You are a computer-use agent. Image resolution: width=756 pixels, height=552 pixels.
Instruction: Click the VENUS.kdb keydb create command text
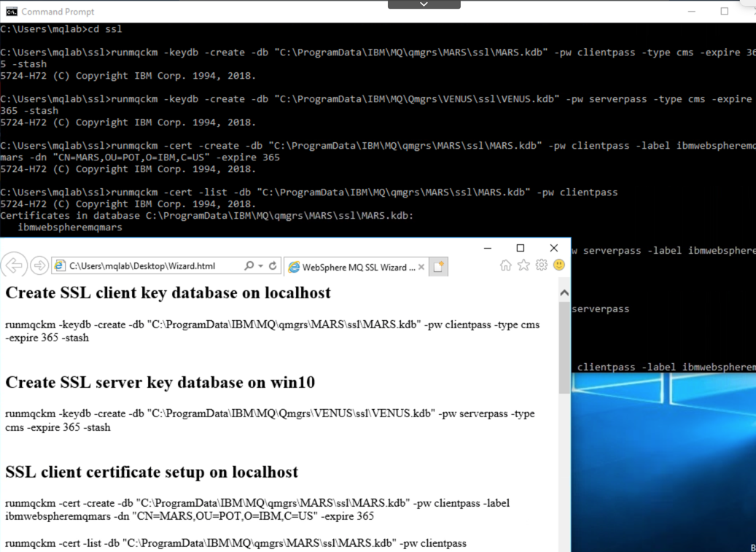270,421
